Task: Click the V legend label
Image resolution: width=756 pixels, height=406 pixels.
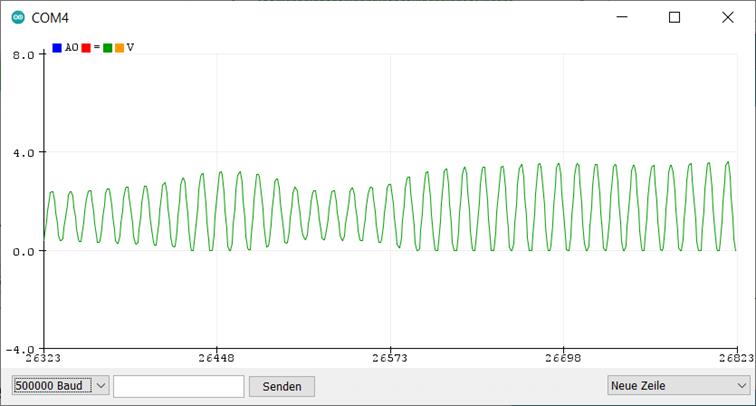Action: point(130,48)
